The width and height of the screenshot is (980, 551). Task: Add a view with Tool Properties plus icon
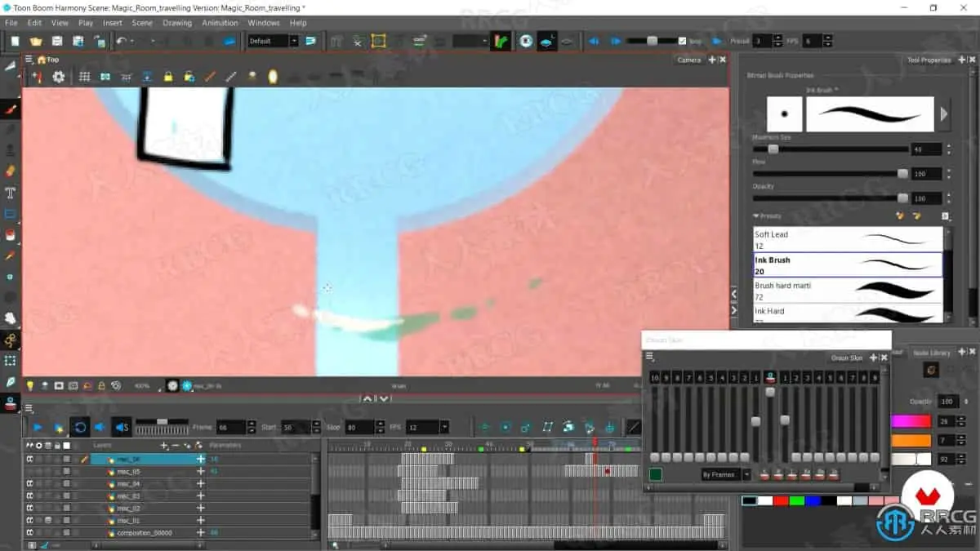click(961, 60)
